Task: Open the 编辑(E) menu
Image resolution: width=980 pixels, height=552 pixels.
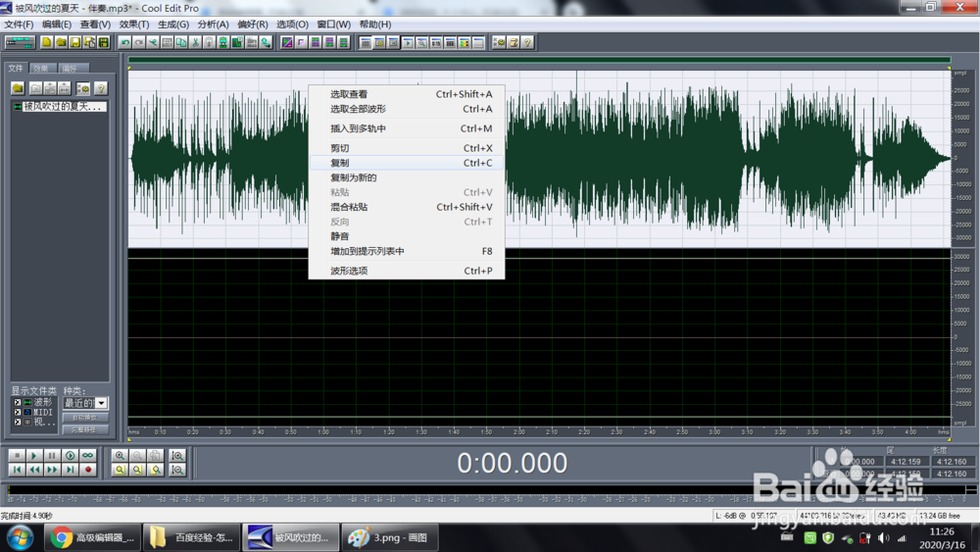Action: pyautogui.click(x=56, y=25)
